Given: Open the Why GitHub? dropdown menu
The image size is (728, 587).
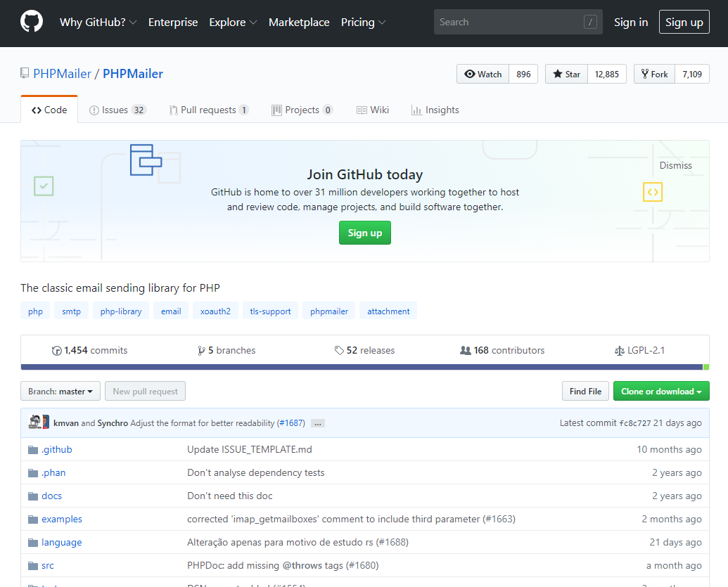Looking at the screenshot, I should (x=98, y=22).
